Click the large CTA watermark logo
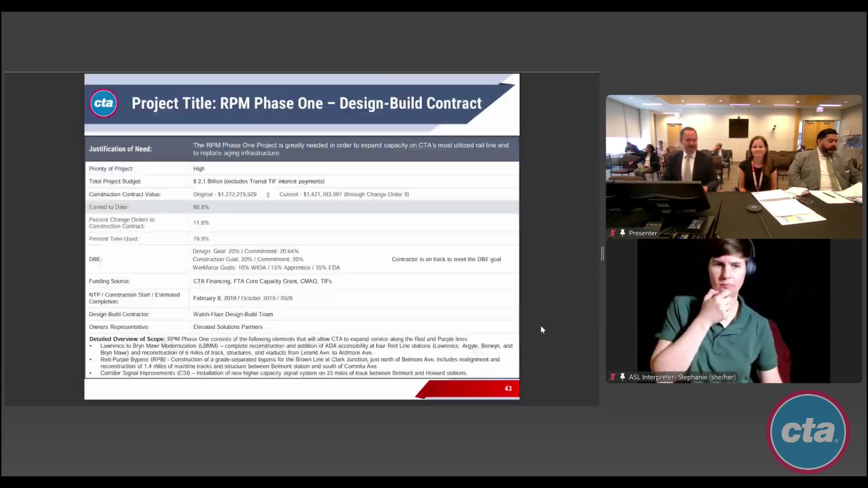 pos(808,432)
